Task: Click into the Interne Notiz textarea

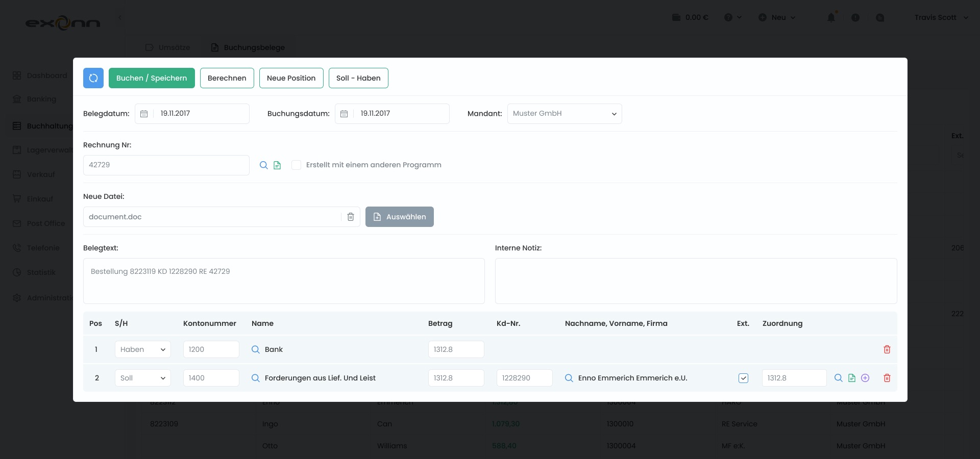Action: pyautogui.click(x=696, y=281)
